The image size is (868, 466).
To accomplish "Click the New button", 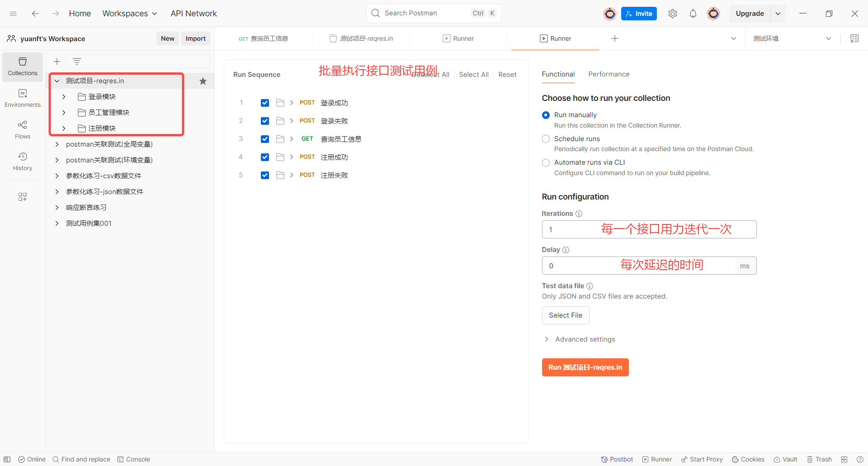I will 168,38.
